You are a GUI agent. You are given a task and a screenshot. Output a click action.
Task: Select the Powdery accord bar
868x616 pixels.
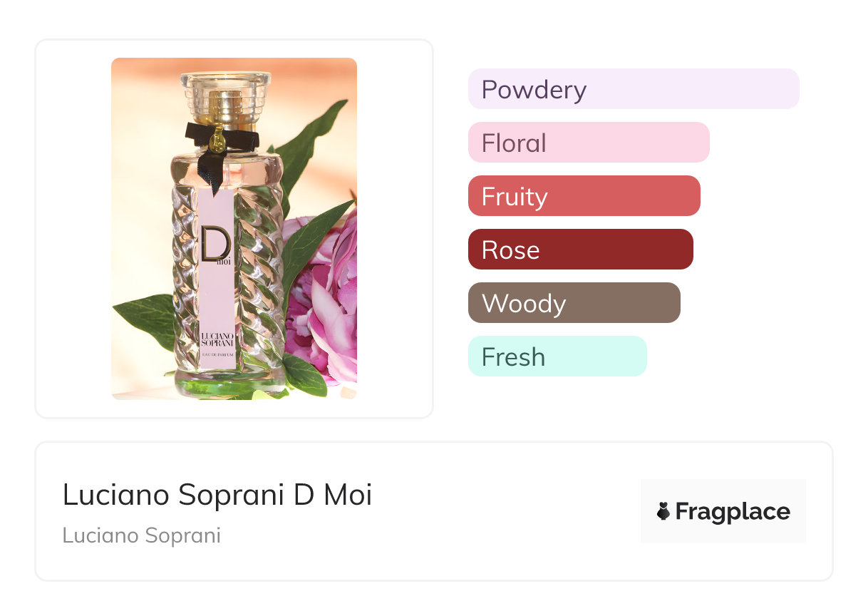[x=633, y=89]
